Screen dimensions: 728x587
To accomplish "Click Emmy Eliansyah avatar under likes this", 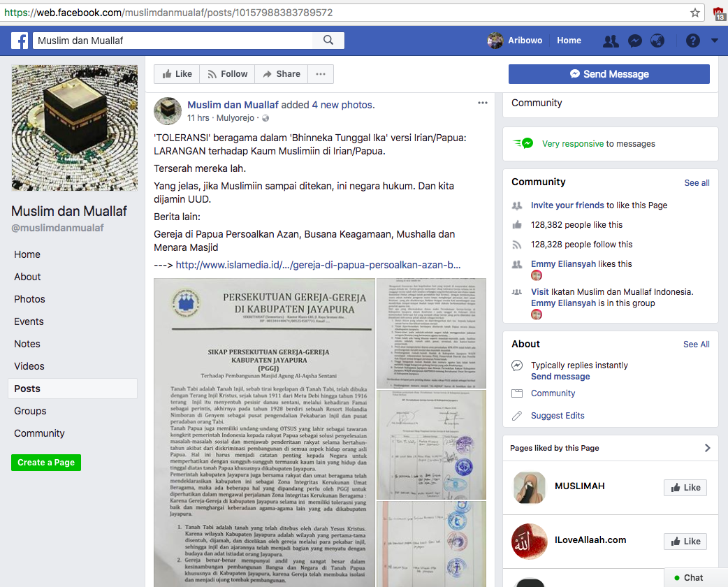I will tap(537, 276).
